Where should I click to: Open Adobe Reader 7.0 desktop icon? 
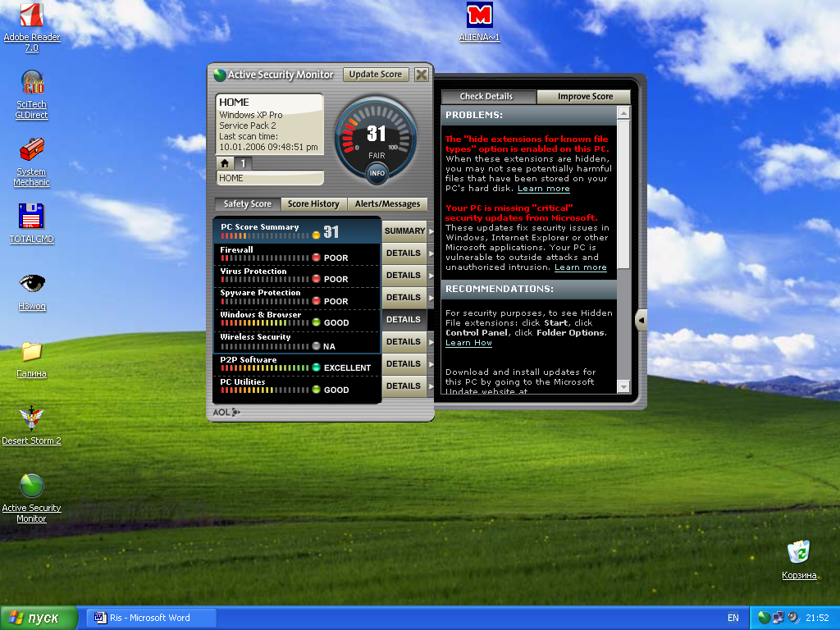[32, 27]
